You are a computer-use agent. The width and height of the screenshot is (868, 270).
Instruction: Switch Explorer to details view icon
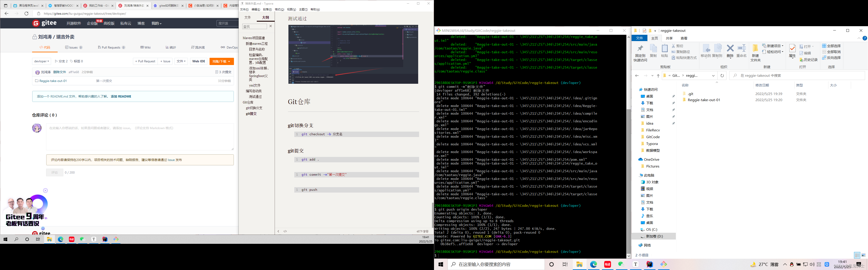click(x=857, y=255)
